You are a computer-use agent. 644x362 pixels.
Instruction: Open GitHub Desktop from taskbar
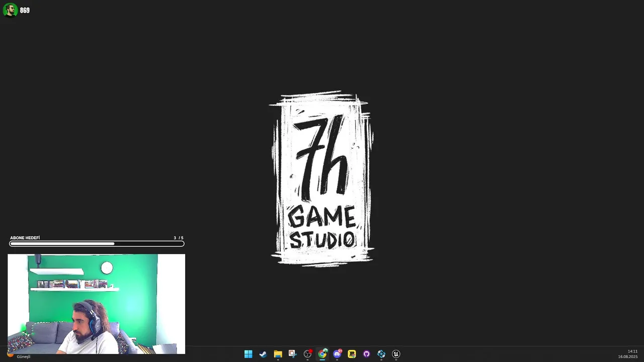tap(366, 354)
